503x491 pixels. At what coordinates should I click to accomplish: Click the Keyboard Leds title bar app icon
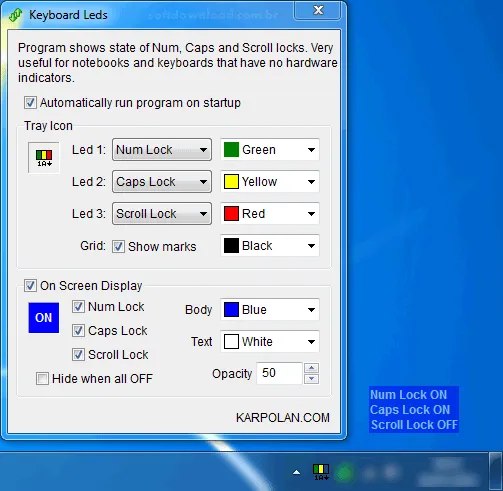(x=15, y=15)
